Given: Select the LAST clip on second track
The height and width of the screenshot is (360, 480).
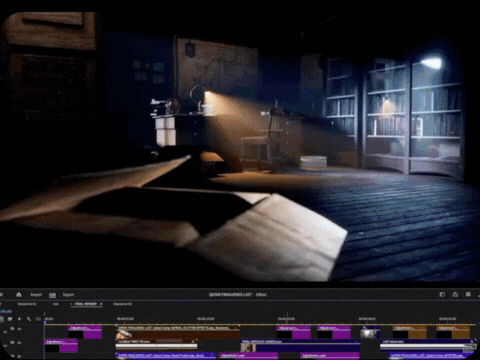Looking at the screenshot, I should (428, 346).
